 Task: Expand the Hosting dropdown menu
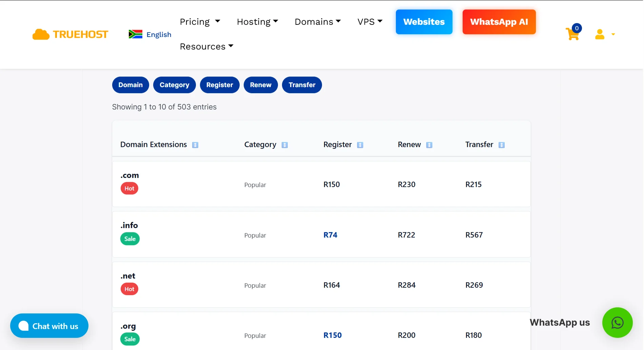point(258,22)
